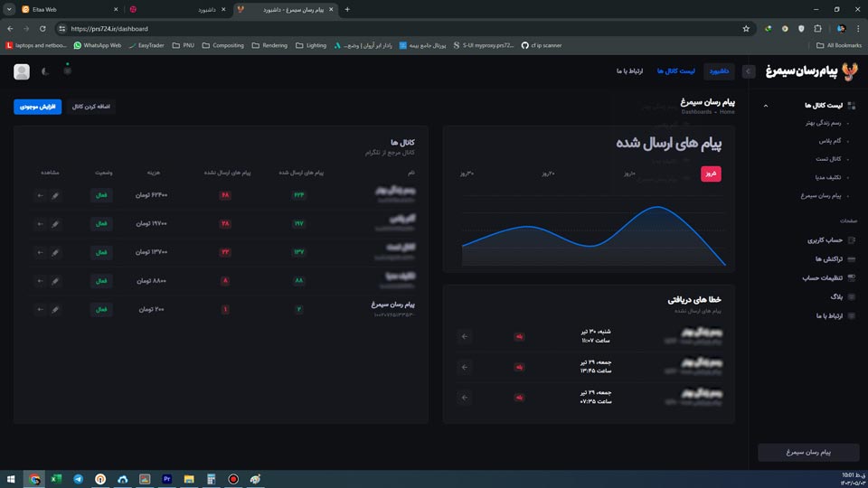
Task: Open Premiere Pro from the taskbar
Action: pos(166,479)
